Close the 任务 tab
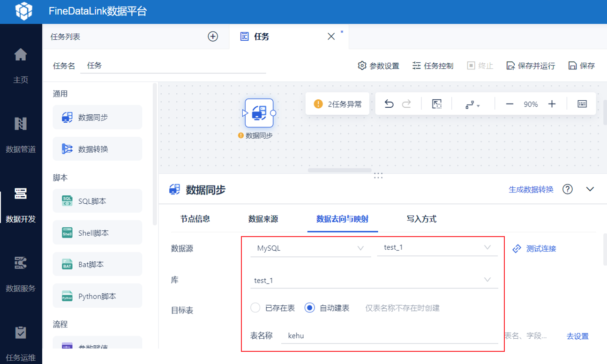 pos(331,37)
